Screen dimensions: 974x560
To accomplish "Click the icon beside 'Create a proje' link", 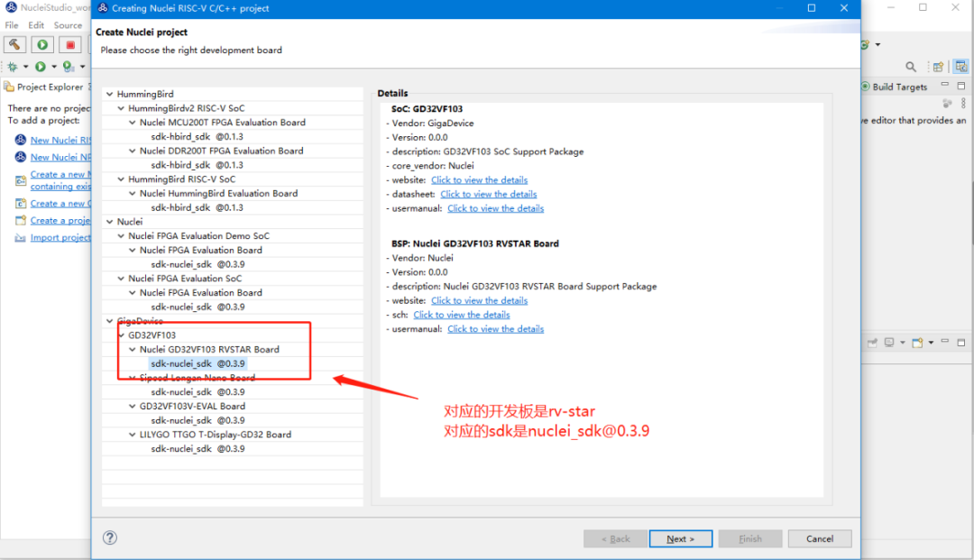I will pyautogui.click(x=21, y=220).
